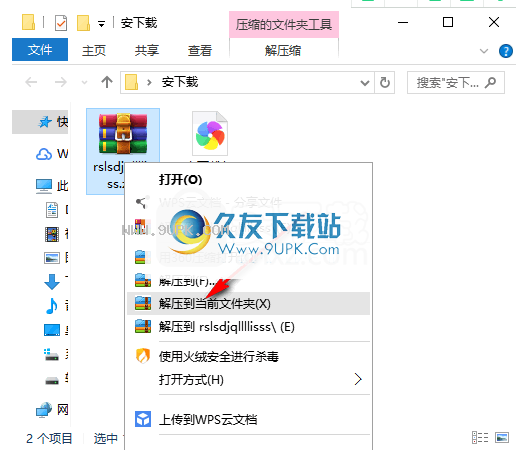Switch to details view layout
Image resolution: width=516 pixels, height=465 pixels.
pos(480,437)
